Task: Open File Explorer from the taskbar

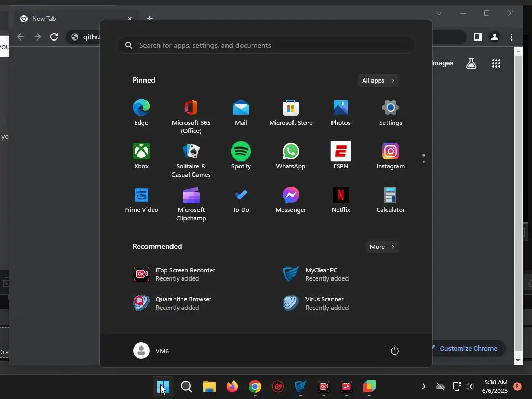Action: coord(209,387)
